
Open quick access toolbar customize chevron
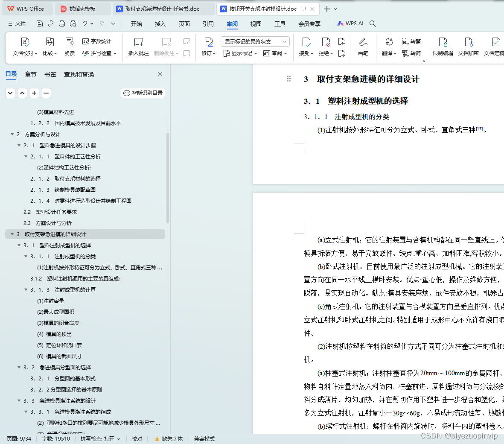tap(113, 23)
